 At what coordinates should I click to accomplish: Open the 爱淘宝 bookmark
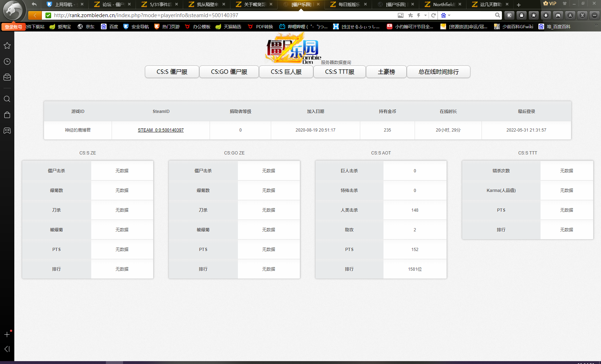click(x=60, y=26)
